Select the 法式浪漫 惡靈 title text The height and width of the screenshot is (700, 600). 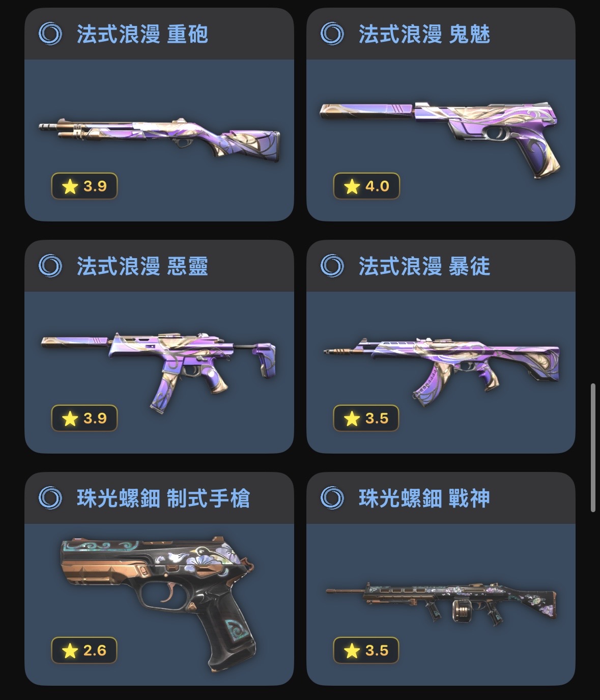(142, 266)
